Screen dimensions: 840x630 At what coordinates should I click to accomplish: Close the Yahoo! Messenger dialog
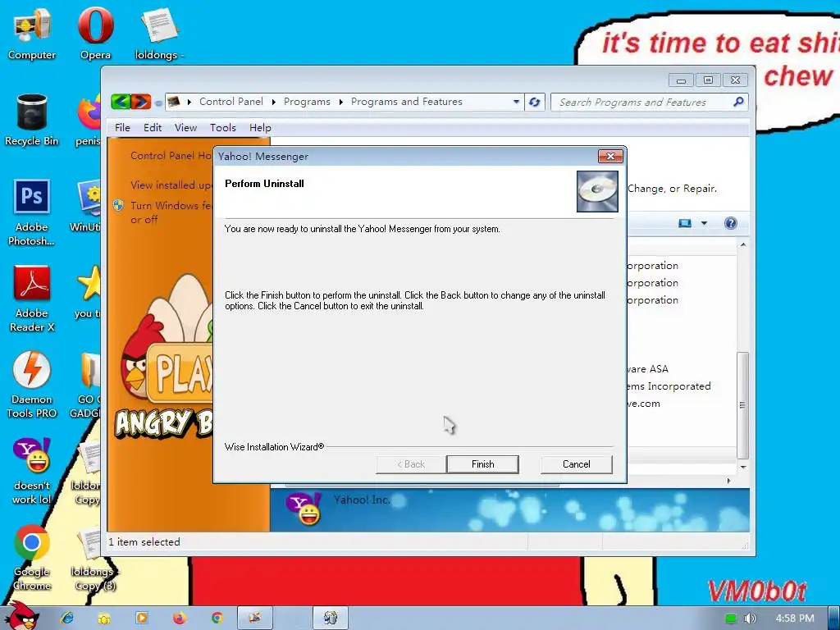(x=610, y=156)
